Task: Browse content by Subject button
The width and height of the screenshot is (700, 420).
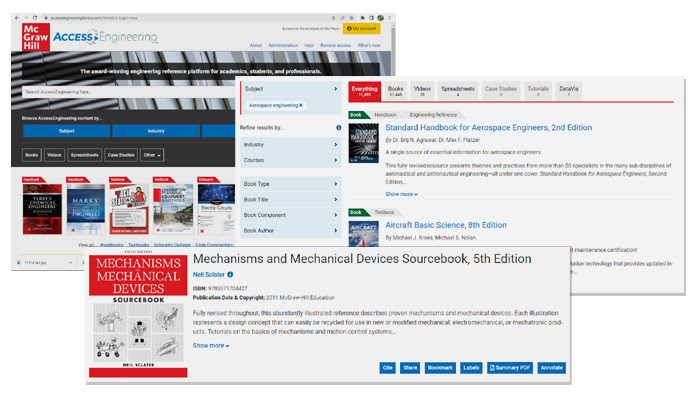Action: click(67, 131)
